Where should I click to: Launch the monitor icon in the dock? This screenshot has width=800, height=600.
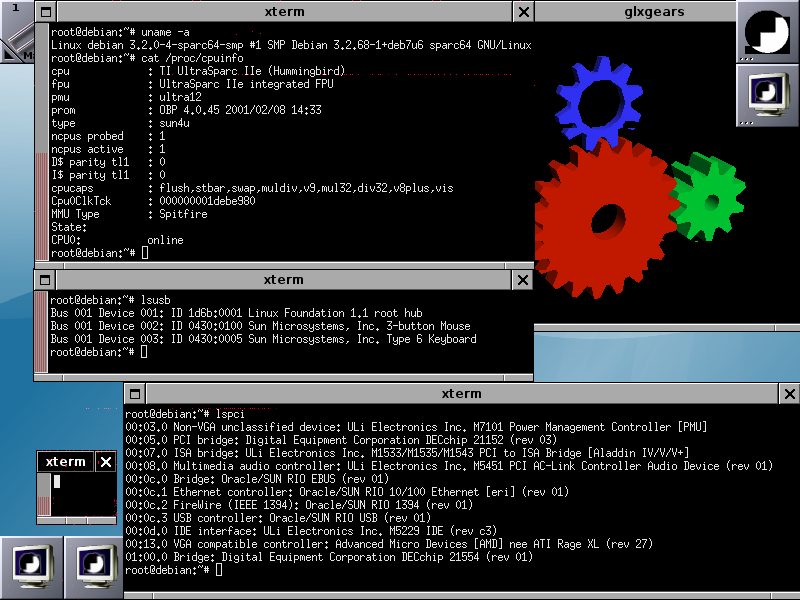pos(767,95)
